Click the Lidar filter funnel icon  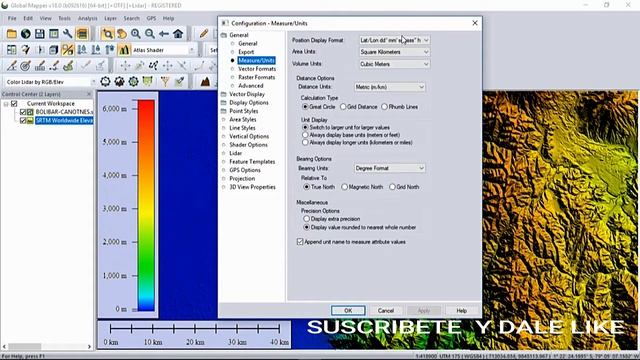[165, 82]
